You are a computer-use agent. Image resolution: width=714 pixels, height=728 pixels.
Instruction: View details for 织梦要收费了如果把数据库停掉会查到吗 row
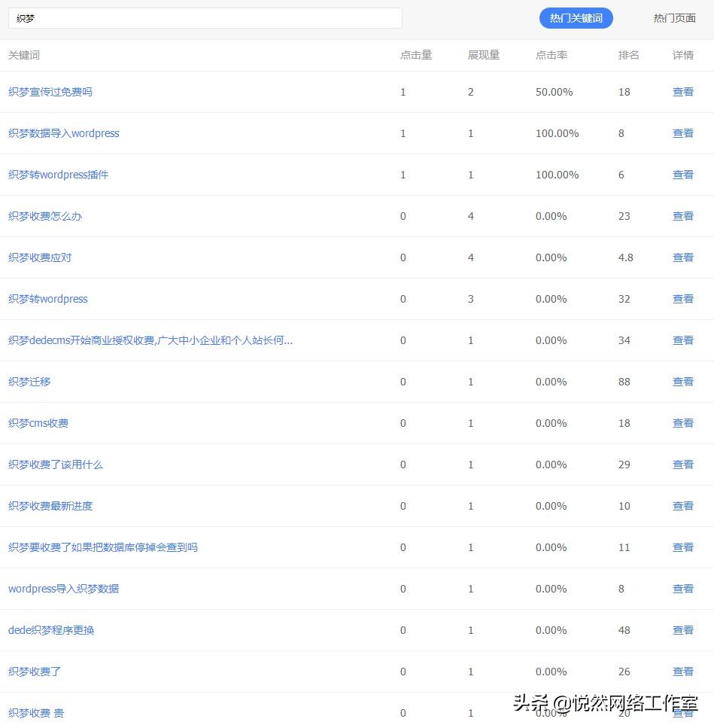tap(683, 547)
